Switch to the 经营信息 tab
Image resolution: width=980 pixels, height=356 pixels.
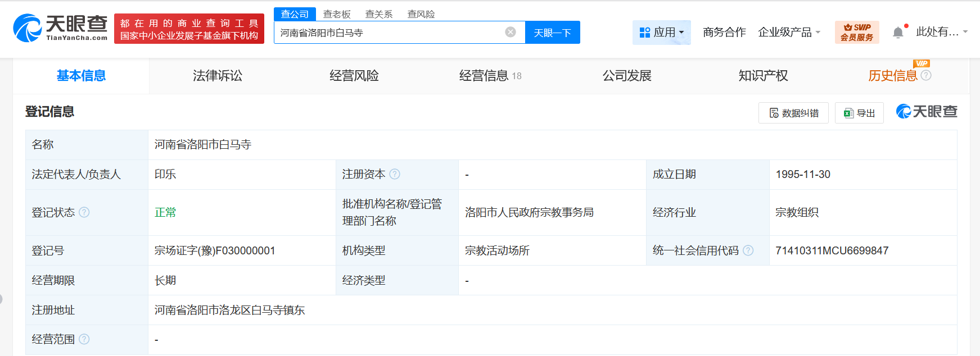(x=490, y=76)
